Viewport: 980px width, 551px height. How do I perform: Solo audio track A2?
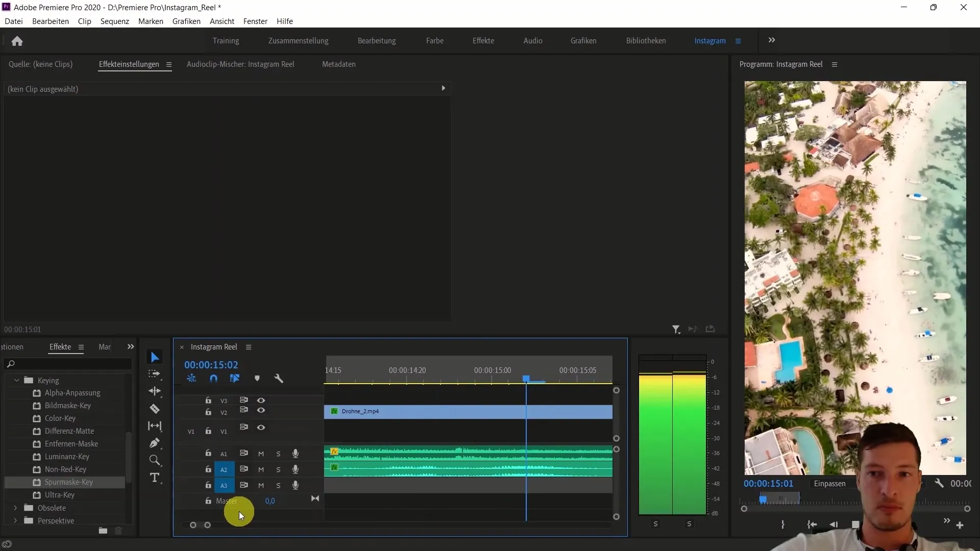tap(278, 469)
